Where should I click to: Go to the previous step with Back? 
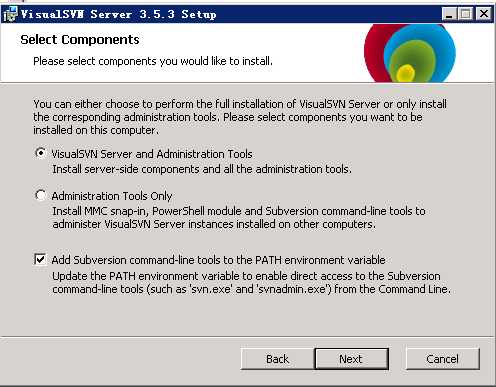(277, 359)
